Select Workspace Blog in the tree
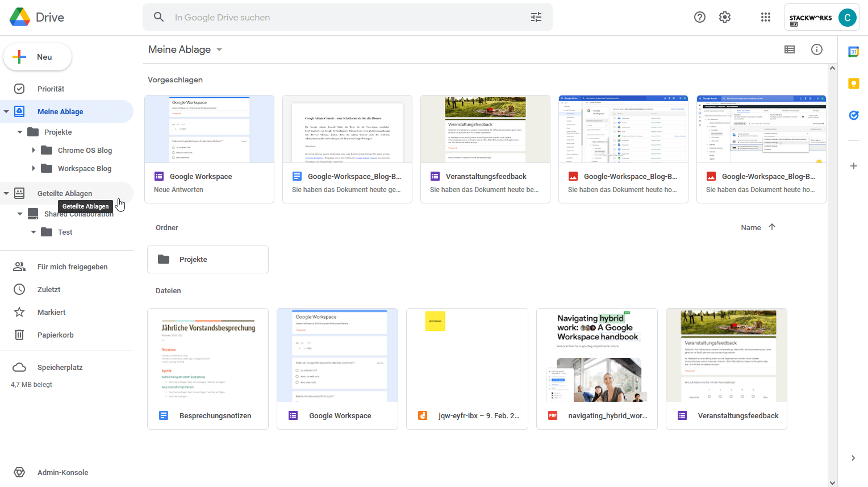The height and width of the screenshot is (487, 868). click(85, 168)
